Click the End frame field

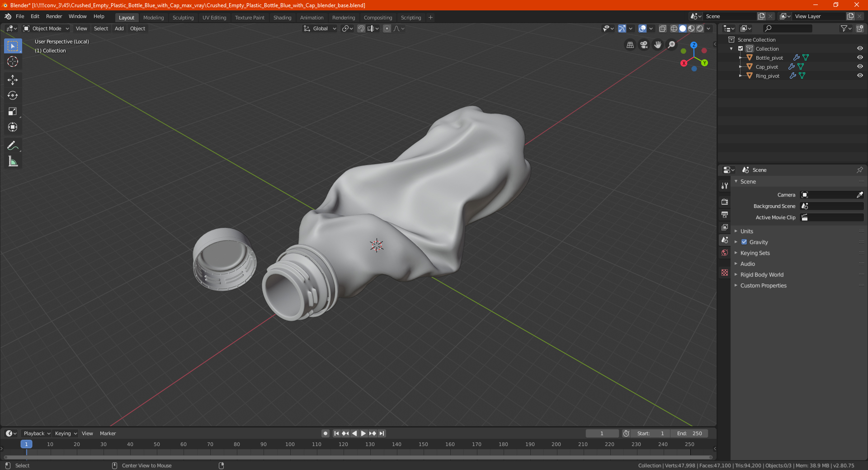[689, 433]
